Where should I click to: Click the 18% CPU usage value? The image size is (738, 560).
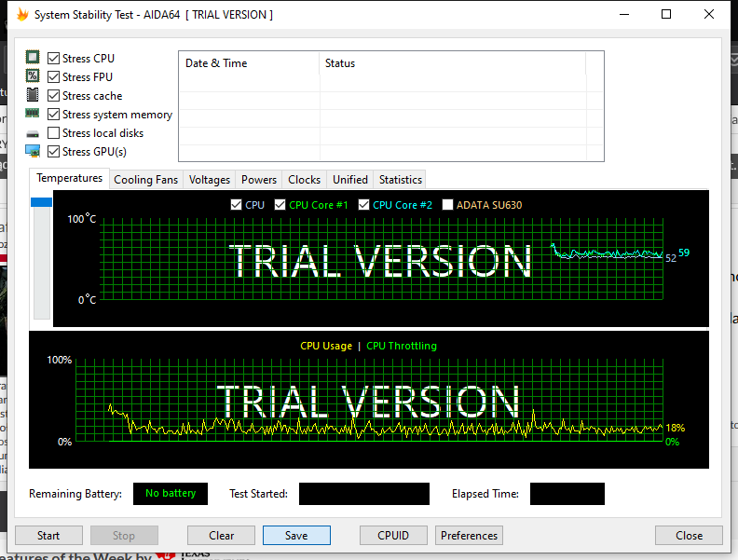(x=676, y=428)
